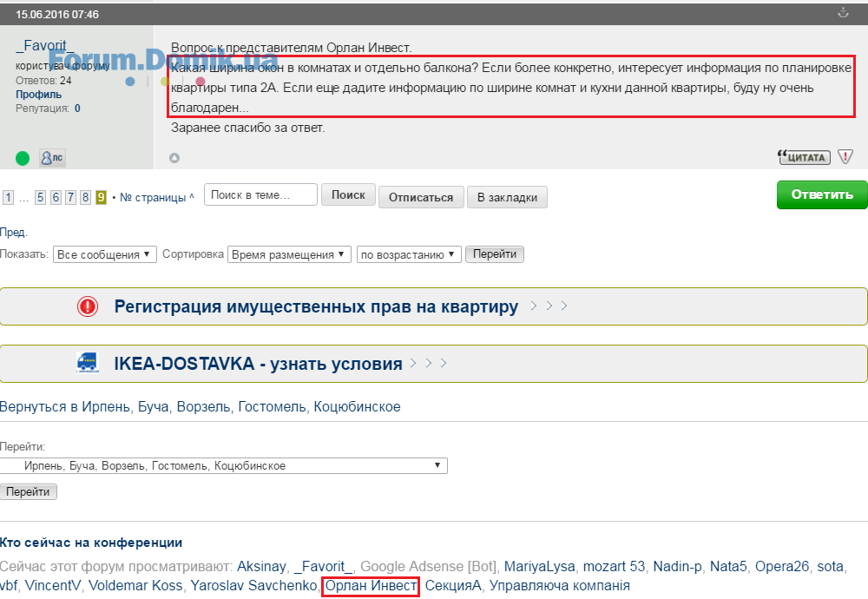Click the Кто сейчас на конференции heading

[x=91, y=543]
